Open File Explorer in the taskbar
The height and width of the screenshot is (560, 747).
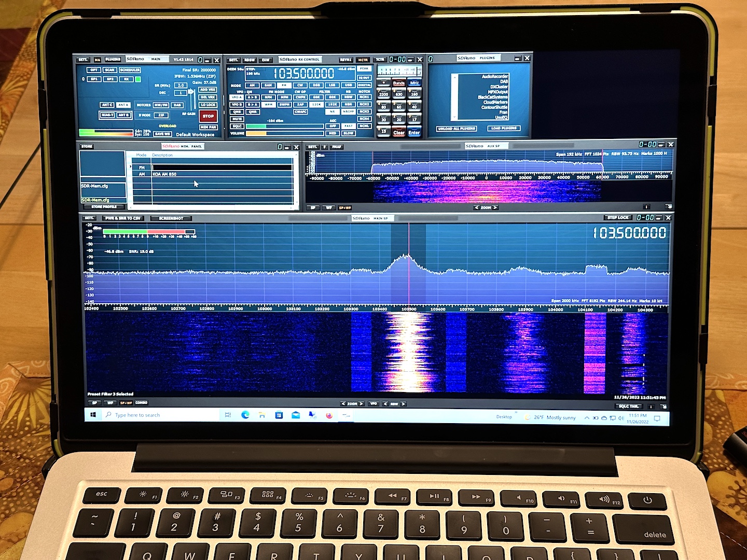pyautogui.click(x=262, y=415)
